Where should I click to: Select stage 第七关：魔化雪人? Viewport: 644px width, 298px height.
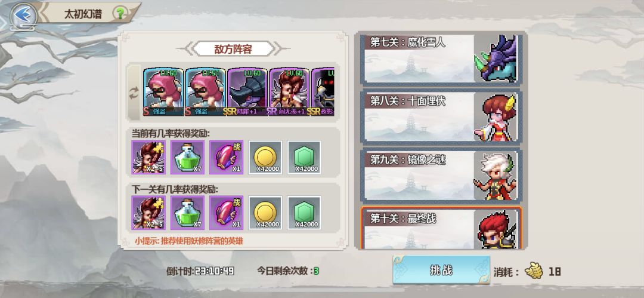click(440, 59)
